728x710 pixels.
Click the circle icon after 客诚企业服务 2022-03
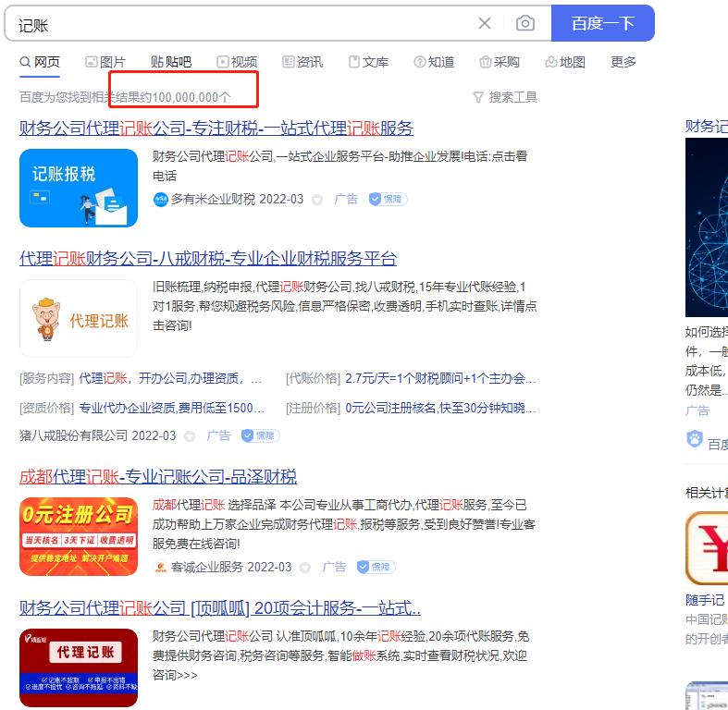pyautogui.click(x=305, y=568)
